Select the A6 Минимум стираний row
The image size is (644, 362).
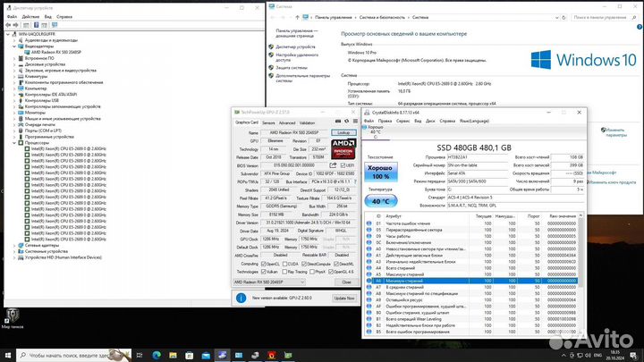pyautogui.click(x=471, y=281)
